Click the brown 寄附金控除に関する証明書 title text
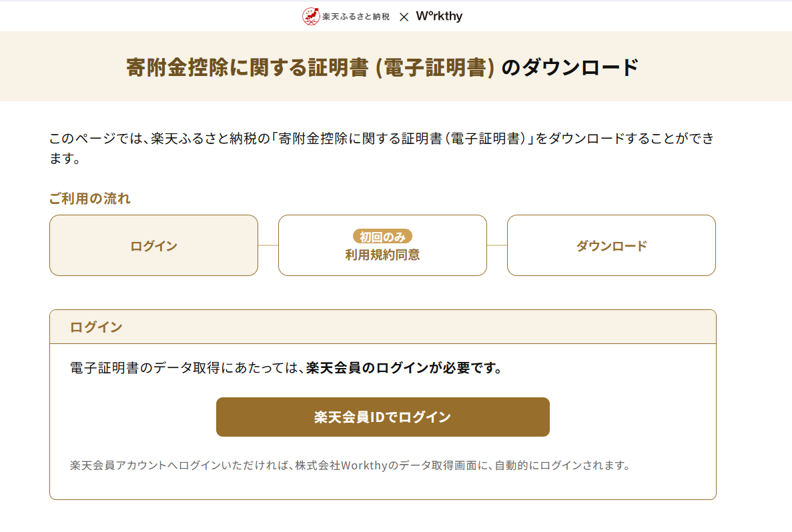The image size is (792, 532). 310,67
